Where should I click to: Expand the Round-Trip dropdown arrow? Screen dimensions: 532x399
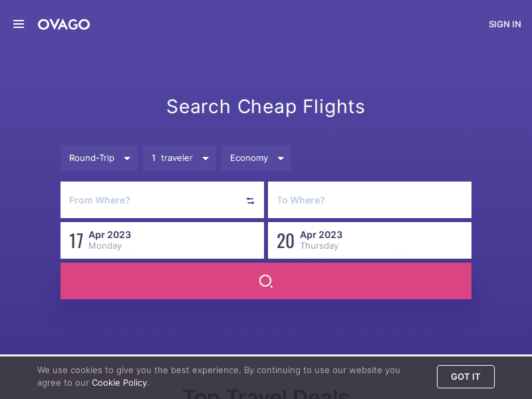[x=127, y=158]
